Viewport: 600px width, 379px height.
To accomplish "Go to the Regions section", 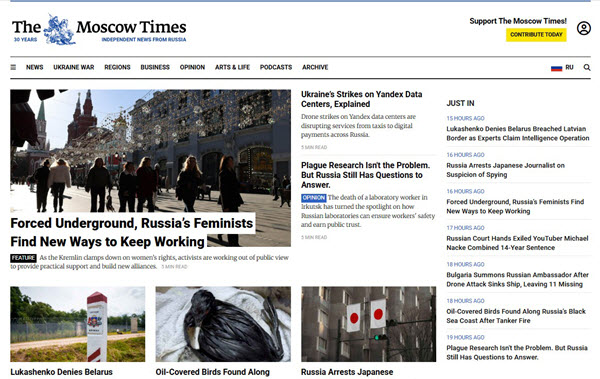I will click(x=117, y=67).
